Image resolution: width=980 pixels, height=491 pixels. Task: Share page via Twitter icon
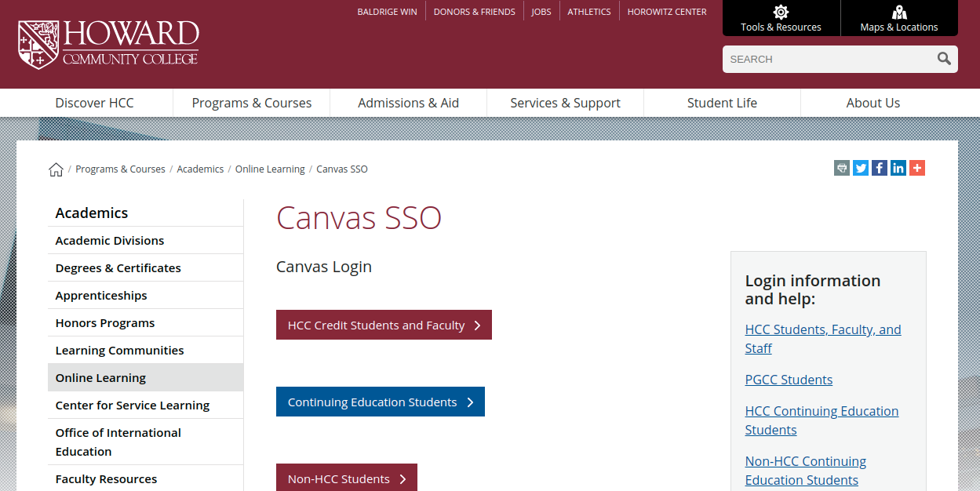tap(861, 168)
